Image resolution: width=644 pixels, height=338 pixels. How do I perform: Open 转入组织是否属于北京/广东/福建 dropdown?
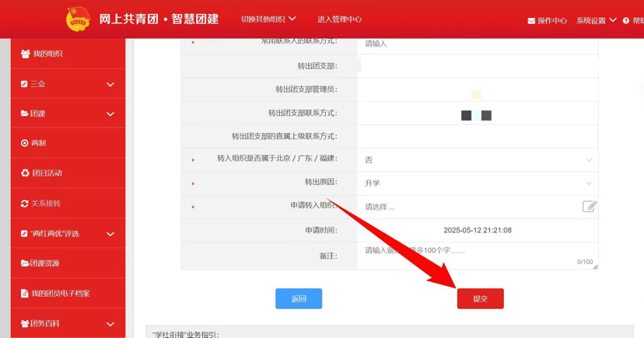coord(477,160)
